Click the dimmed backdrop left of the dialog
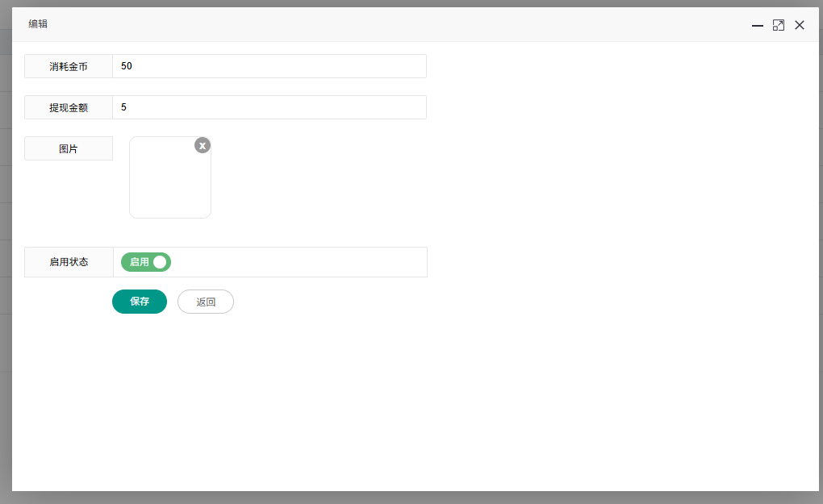 (x=5, y=242)
